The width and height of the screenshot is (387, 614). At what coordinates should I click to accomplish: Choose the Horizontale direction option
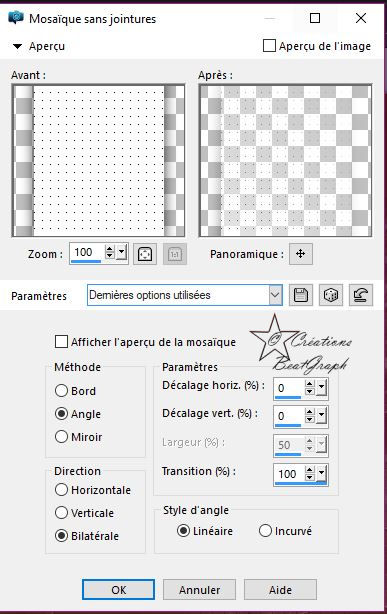tap(61, 489)
